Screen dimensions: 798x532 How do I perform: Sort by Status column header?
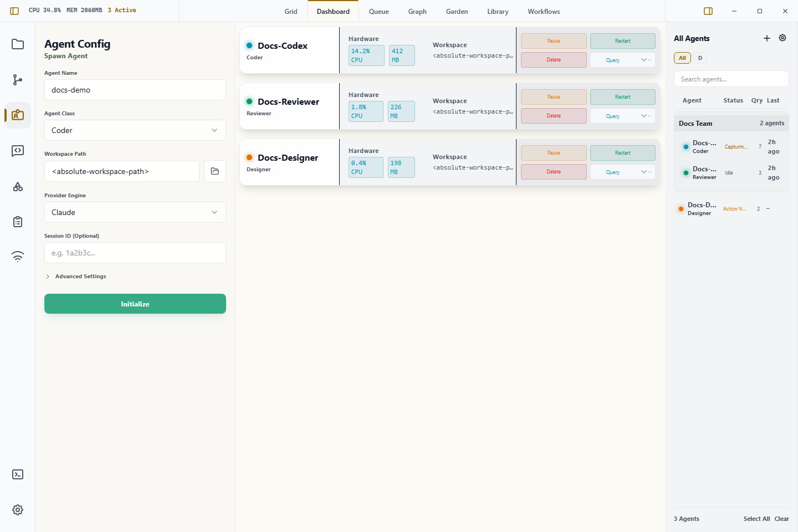coord(733,100)
